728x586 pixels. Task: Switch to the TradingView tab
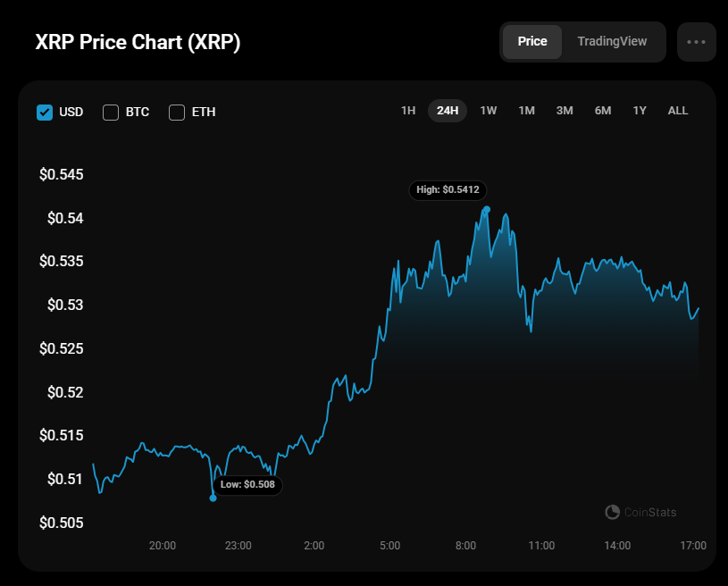pyautogui.click(x=612, y=42)
